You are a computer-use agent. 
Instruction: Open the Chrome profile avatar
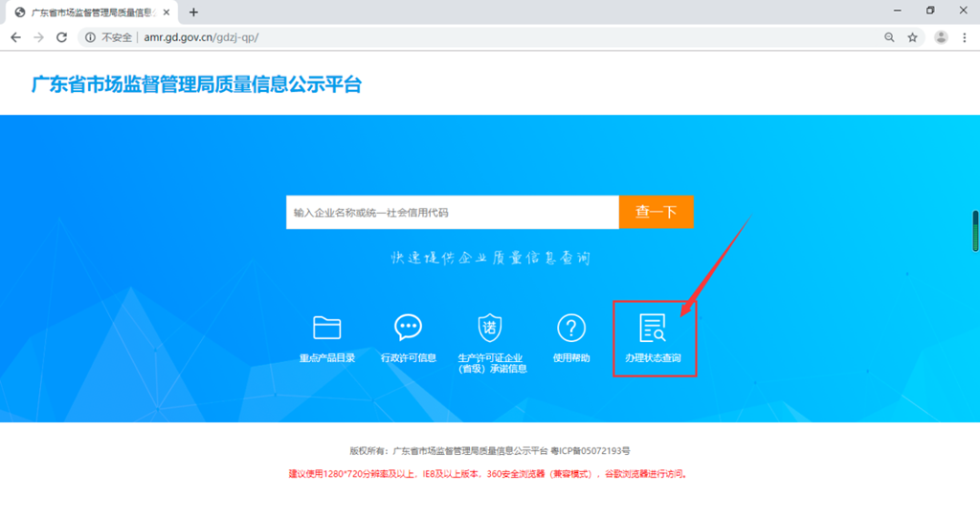941,37
